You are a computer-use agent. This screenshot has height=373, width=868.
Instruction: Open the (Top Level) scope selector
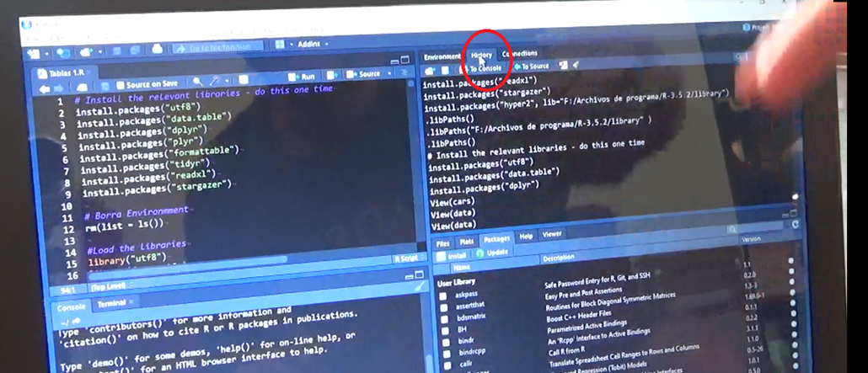(112, 286)
